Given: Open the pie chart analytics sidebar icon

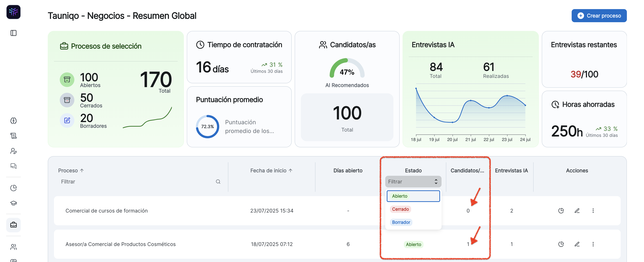Looking at the screenshot, I should (x=13, y=188).
